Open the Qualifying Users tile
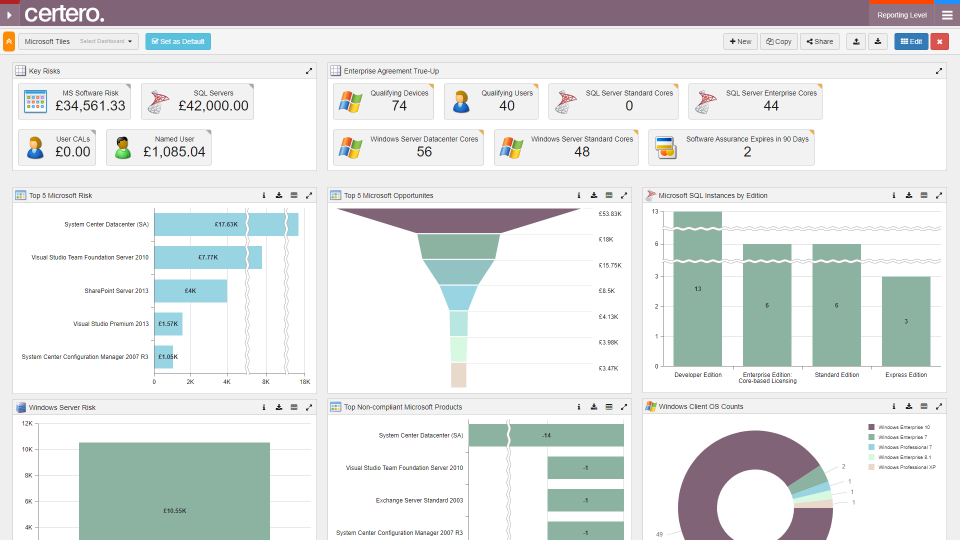The image size is (960, 540). tap(491, 101)
